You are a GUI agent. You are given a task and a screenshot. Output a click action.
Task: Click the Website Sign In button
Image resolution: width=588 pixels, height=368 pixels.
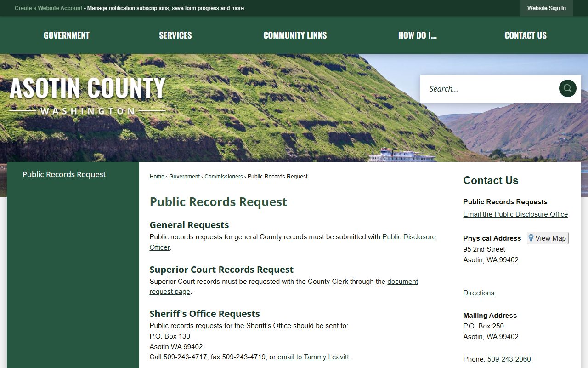pos(547,8)
